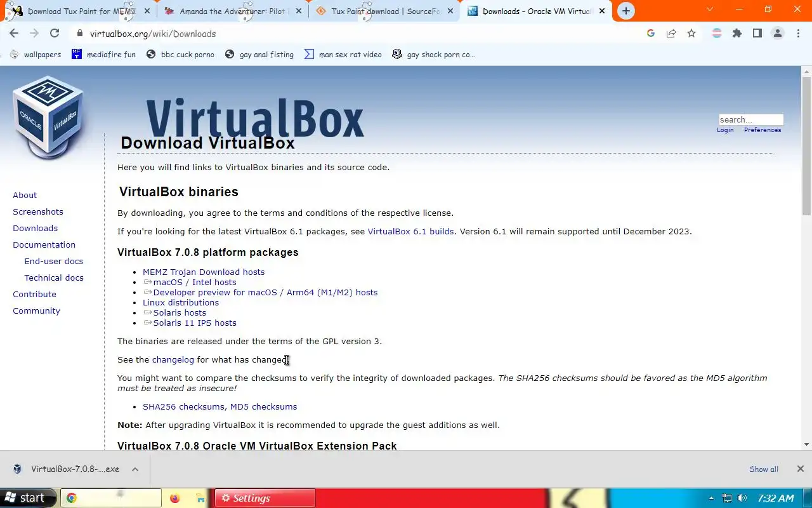Share this page using the share icon

671,34
